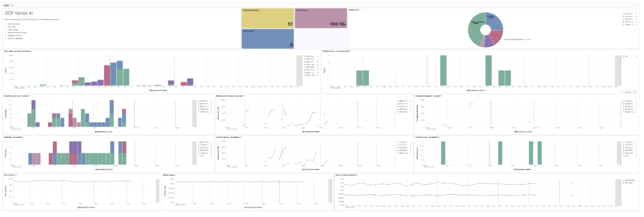Click the Region control label

(x=6, y=5)
